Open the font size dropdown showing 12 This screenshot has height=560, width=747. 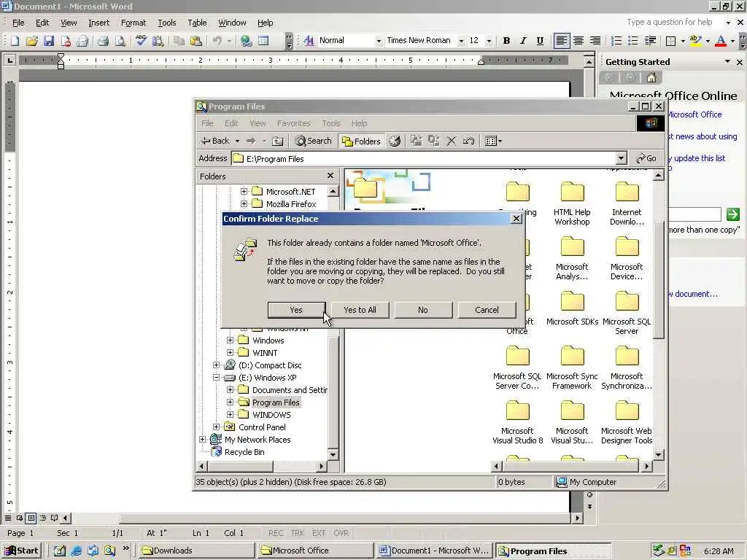tap(489, 41)
